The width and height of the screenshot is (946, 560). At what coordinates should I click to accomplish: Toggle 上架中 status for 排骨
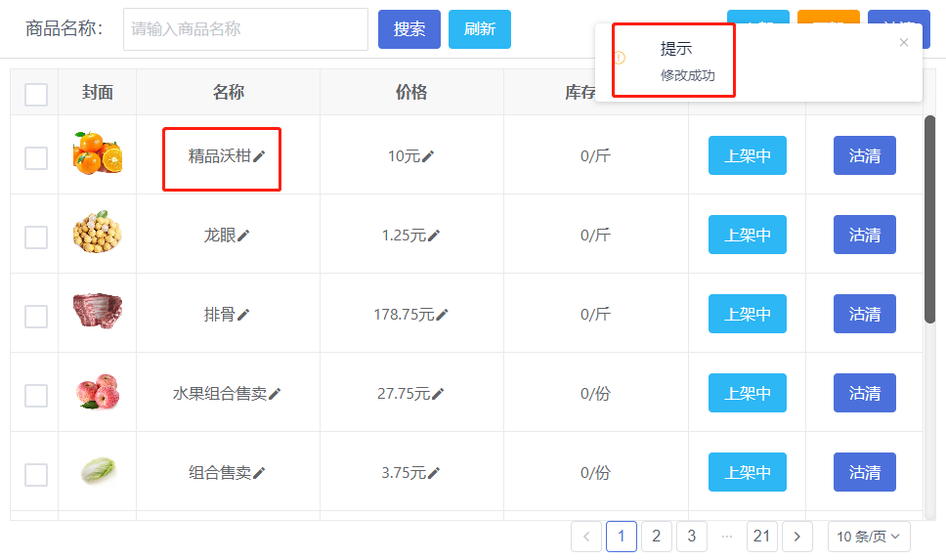(748, 314)
